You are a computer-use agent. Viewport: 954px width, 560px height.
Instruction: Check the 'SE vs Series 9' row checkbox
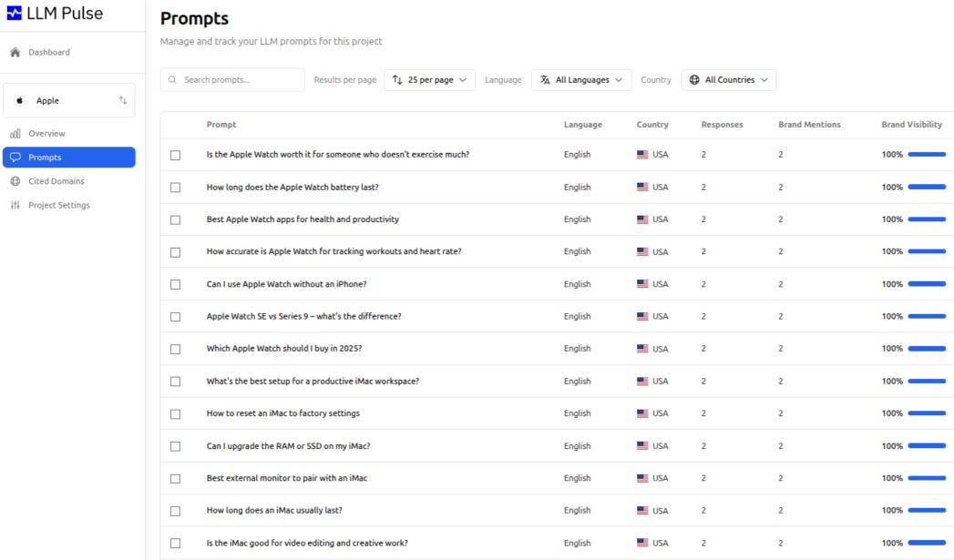175,317
